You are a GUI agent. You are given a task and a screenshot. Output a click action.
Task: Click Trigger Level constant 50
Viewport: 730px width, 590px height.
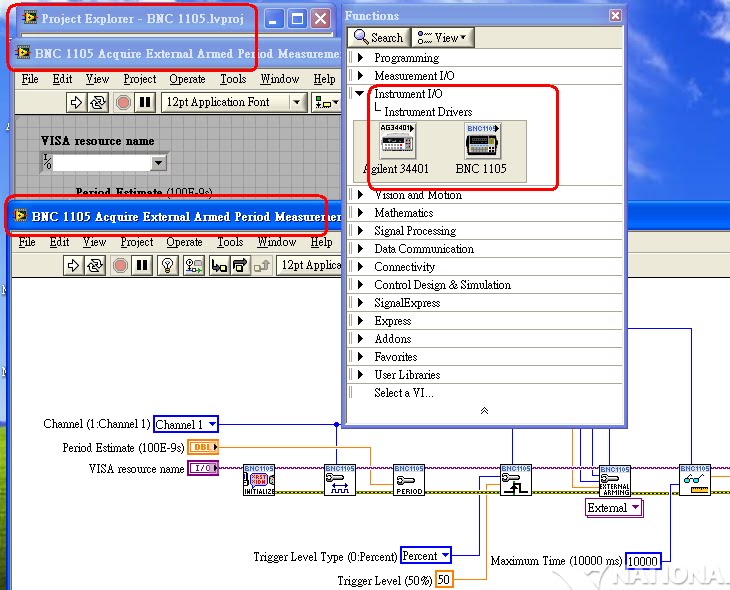[x=444, y=580]
